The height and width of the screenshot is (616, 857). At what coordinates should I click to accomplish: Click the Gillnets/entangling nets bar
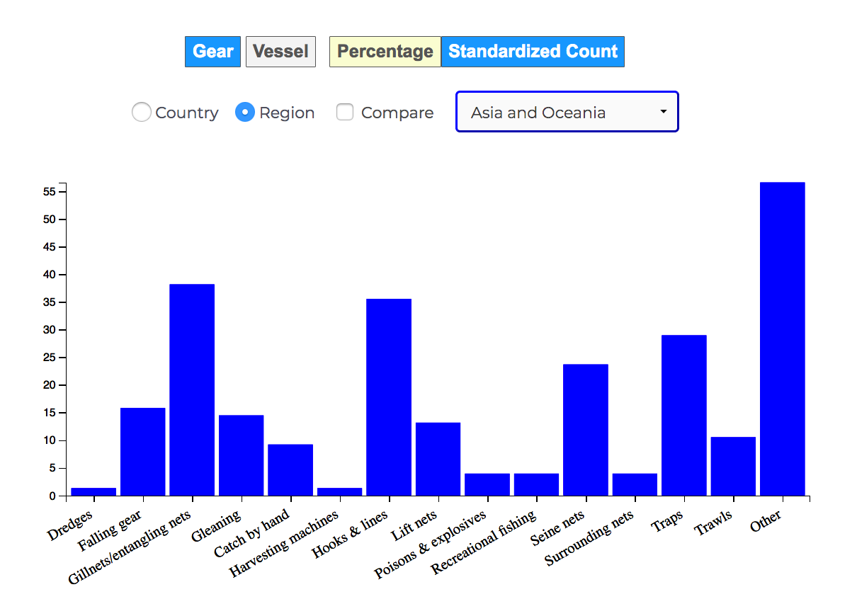(192, 389)
